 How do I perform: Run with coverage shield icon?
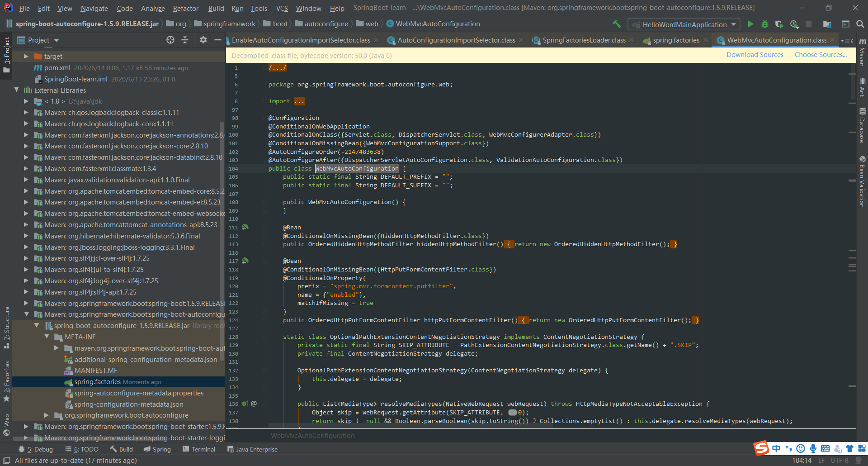(x=779, y=24)
